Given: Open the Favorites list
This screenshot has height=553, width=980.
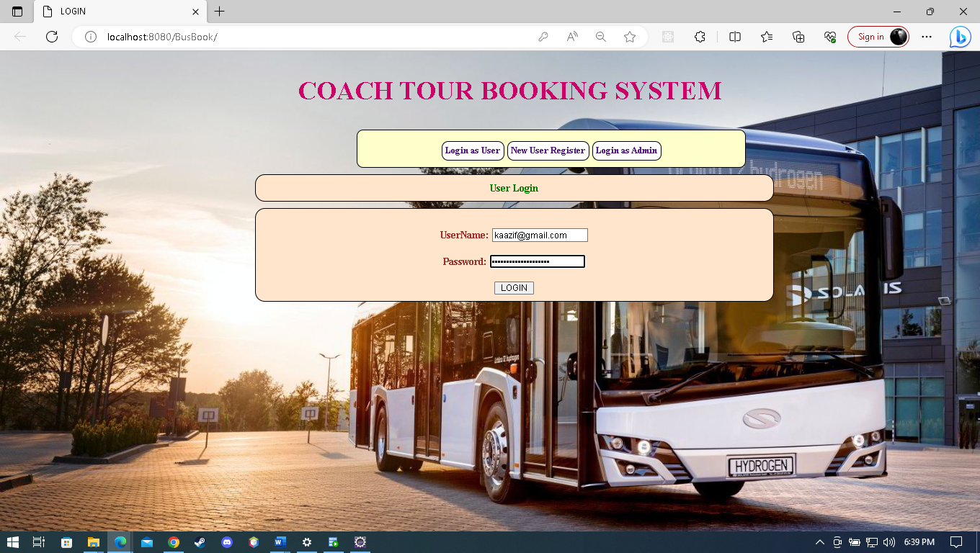Looking at the screenshot, I should [x=767, y=37].
